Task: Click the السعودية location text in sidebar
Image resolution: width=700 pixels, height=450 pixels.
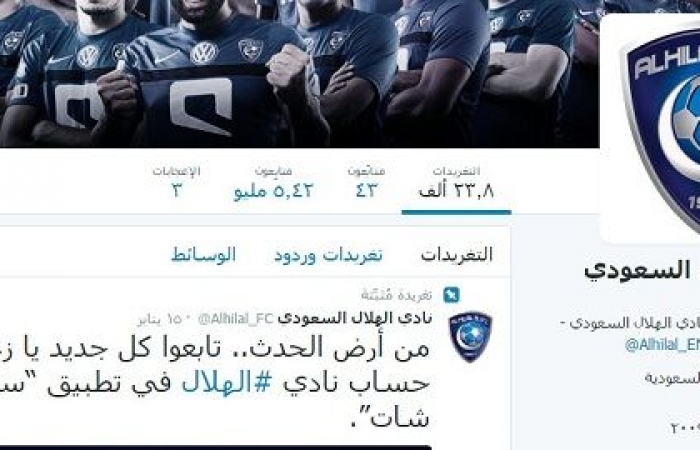Action: click(673, 379)
